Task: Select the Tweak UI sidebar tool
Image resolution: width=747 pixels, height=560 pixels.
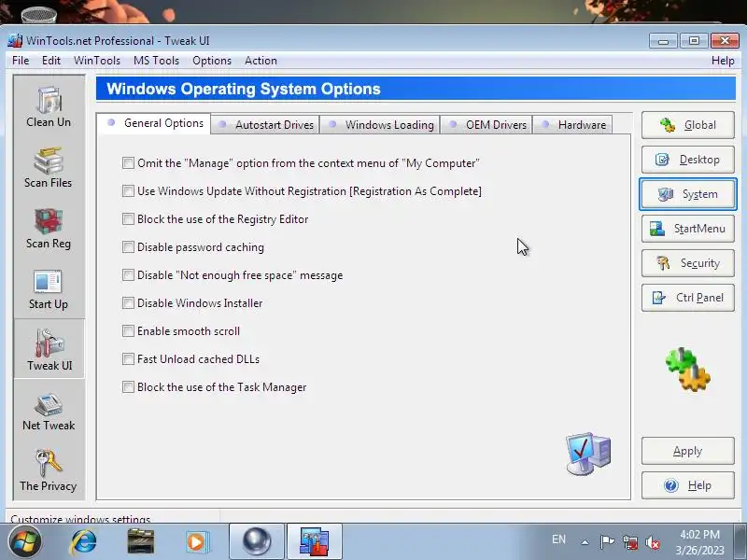Action: pos(49,349)
